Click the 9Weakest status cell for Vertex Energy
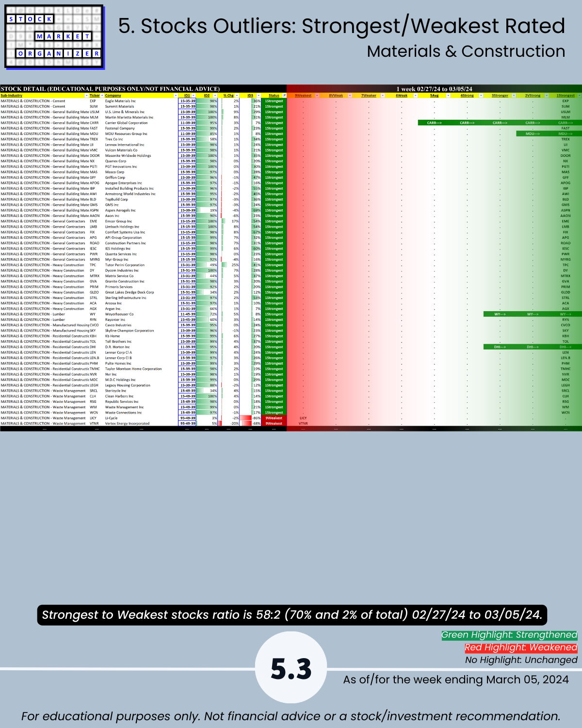Viewport: 582px width, 728px height. click(x=274, y=424)
